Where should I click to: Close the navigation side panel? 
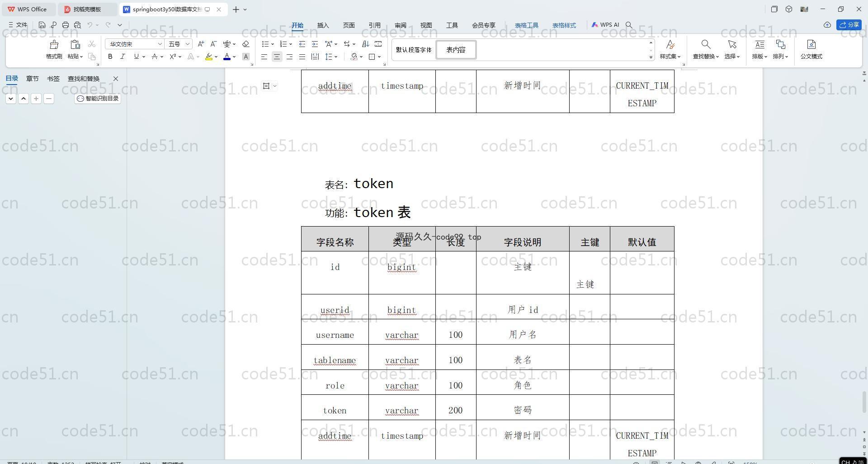116,79
